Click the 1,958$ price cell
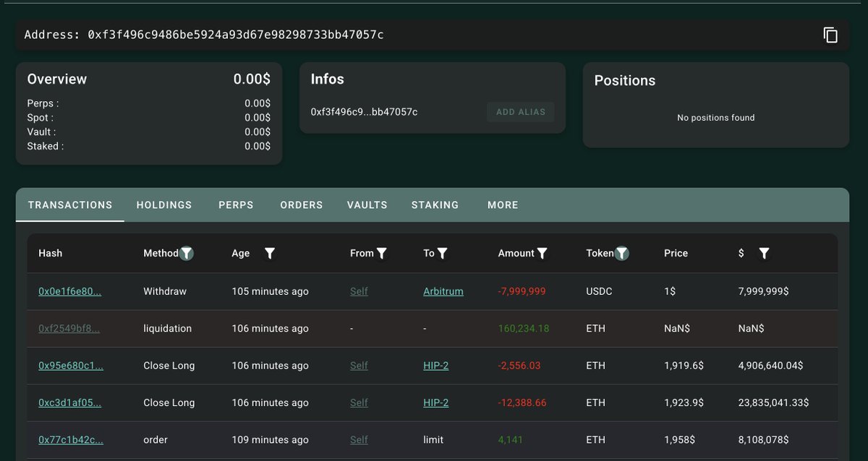Image resolution: width=868 pixels, height=461 pixels. coord(678,439)
